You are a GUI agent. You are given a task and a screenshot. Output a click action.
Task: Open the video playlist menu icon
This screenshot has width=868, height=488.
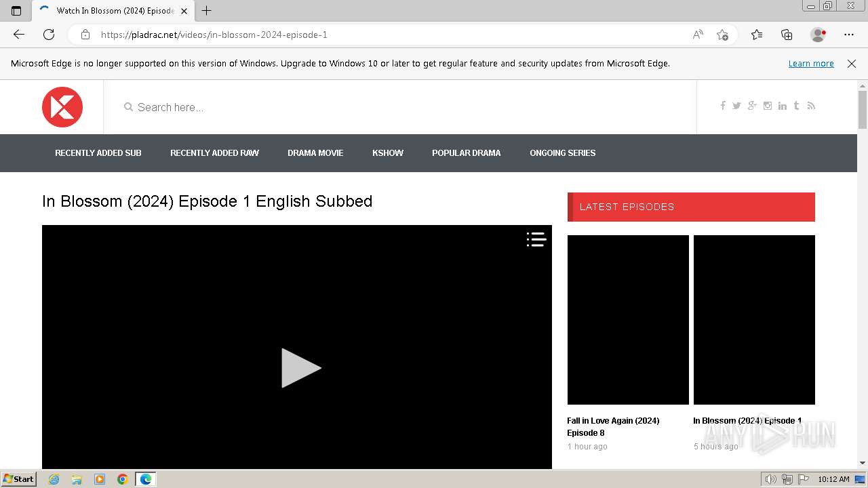coord(536,239)
